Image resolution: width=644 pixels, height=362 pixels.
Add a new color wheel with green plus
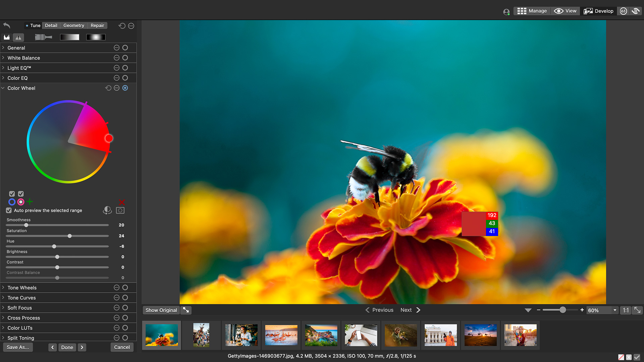(30, 201)
